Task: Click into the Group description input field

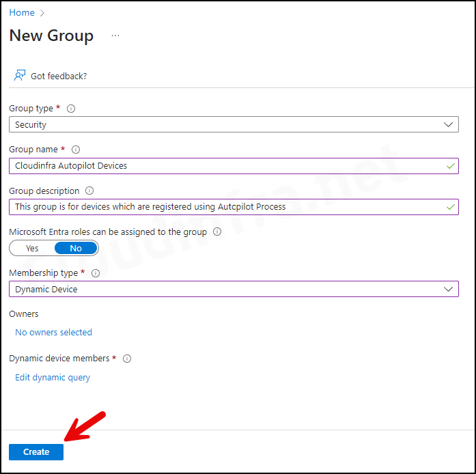Action: click(234, 207)
